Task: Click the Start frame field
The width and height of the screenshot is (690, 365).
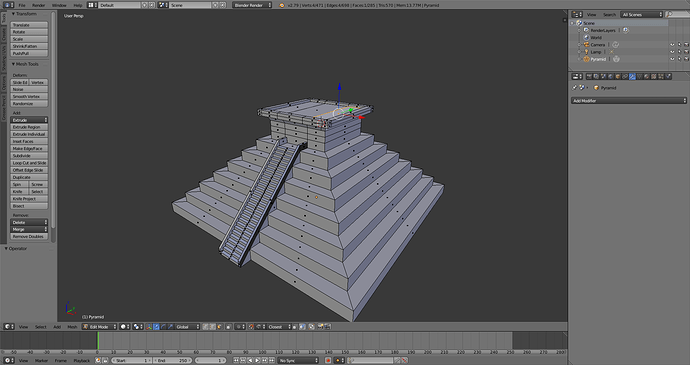Action: (x=131, y=361)
